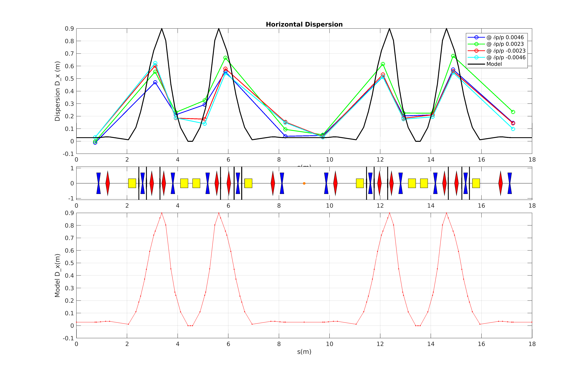Click the Dispersion D_x (m) axis label

pyautogui.click(x=57, y=91)
